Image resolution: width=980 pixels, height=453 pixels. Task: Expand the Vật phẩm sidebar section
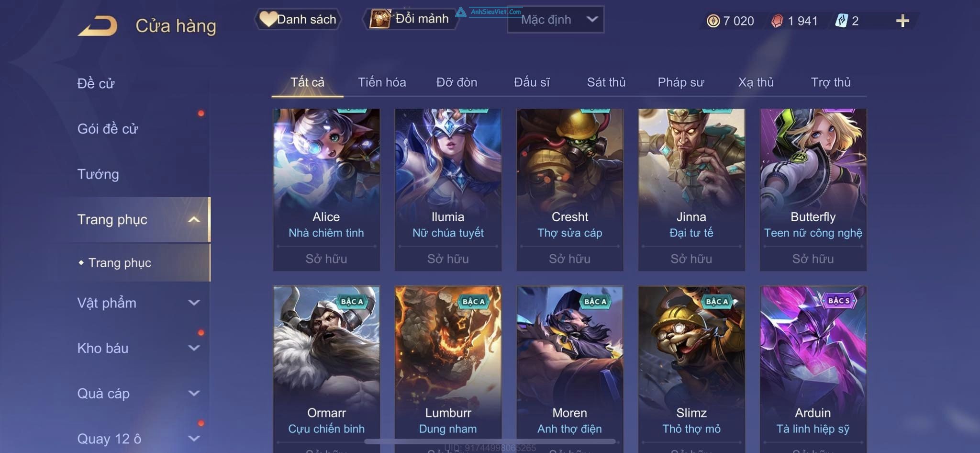point(194,303)
